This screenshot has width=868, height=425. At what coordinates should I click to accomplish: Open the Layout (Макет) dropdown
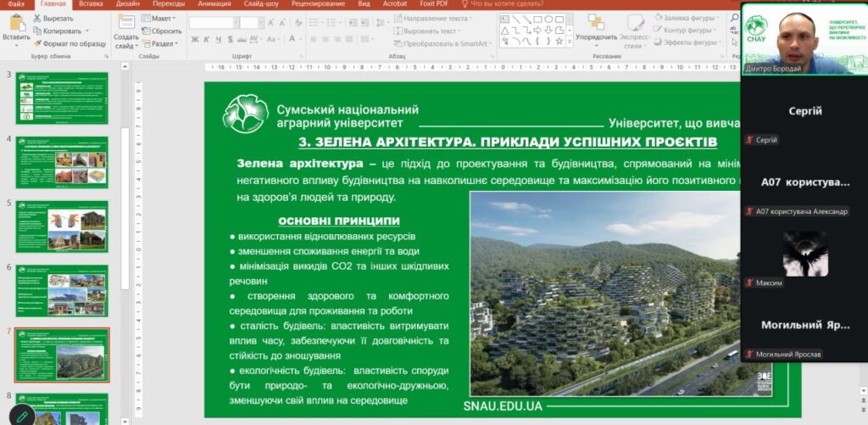point(160,18)
